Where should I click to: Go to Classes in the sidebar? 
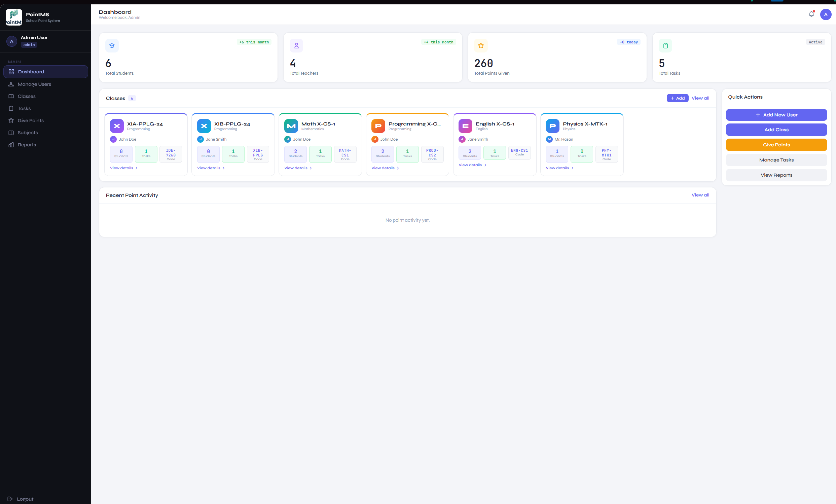pos(46,96)
